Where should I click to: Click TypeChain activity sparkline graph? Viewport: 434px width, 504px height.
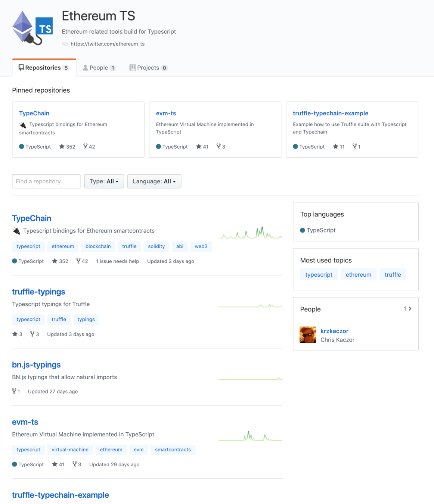click(x=250, y=232)
